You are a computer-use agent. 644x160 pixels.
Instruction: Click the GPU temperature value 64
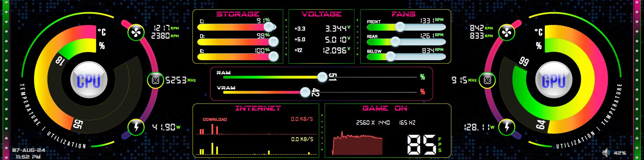[540, 124]
